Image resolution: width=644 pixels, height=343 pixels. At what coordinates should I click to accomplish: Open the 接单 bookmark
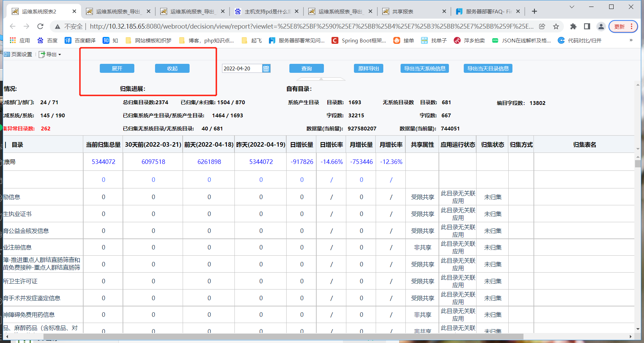pyautogui.click(x=404, y=40)
